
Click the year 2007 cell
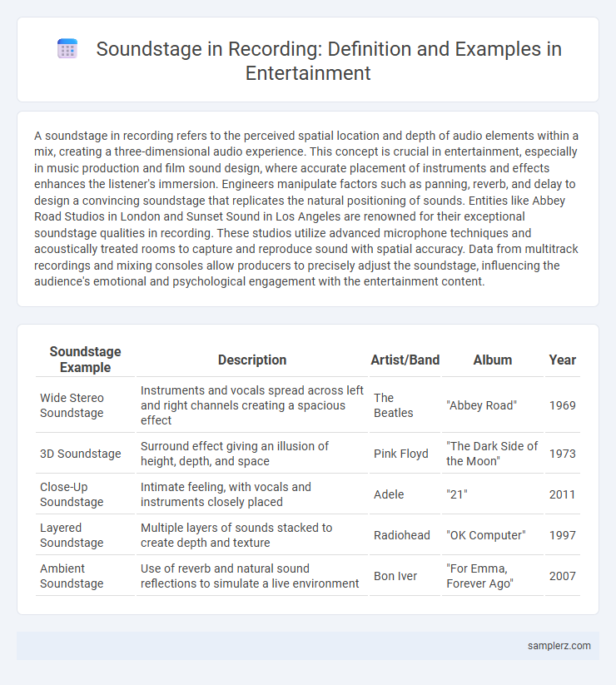pos(562,576)
